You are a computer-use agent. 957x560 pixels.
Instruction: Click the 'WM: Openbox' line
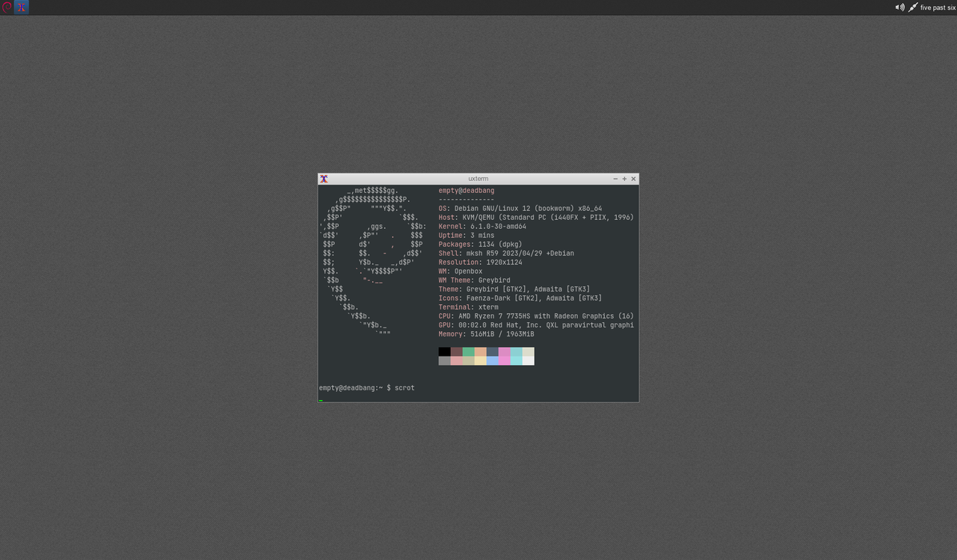pos(461,271)
